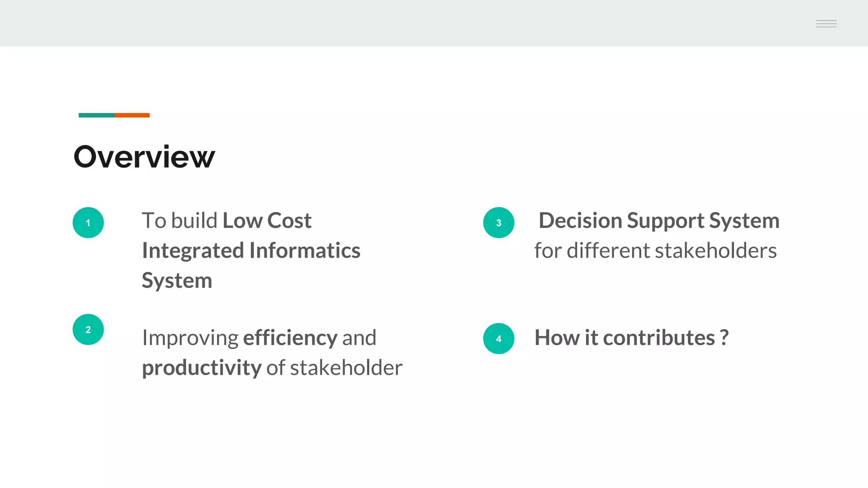This screenshot has height=488, width=868.
Task: Click the numbered circle 1 icon
Action: pyautogui.click(x=88, y=222)
